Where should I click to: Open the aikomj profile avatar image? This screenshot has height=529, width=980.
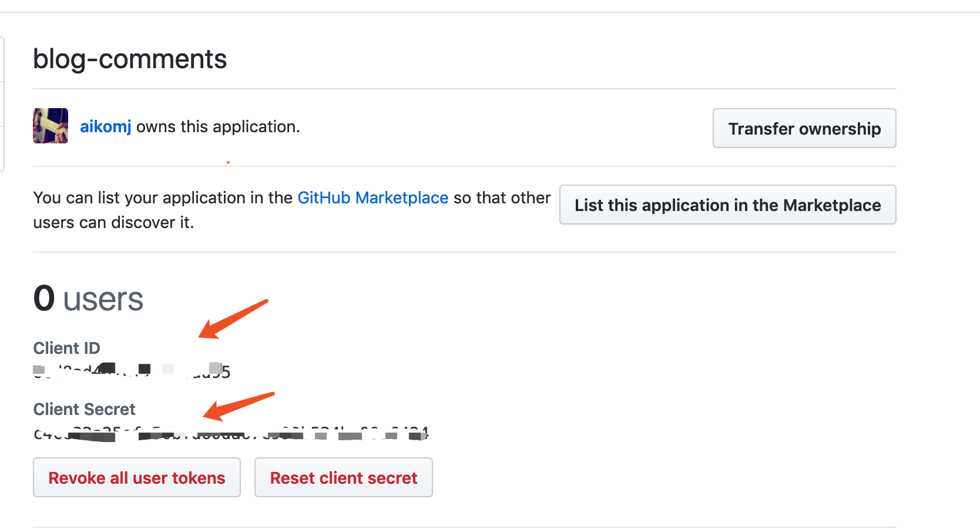[51, 126]
